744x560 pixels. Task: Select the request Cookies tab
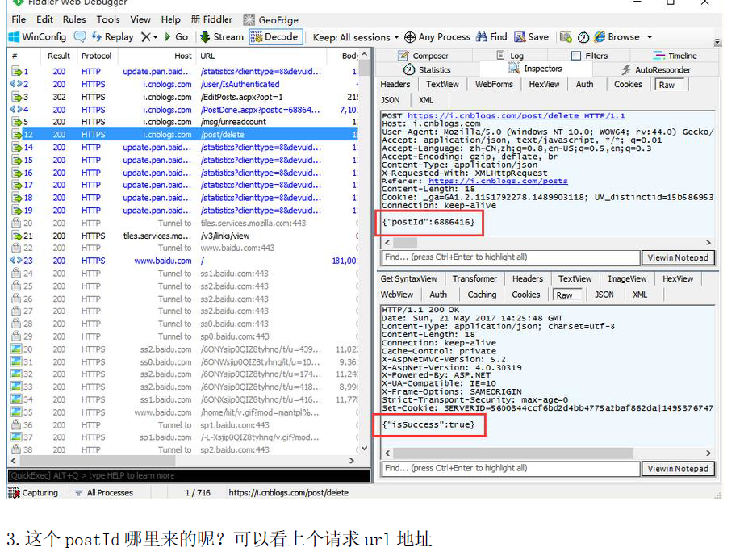click(628, 85)
